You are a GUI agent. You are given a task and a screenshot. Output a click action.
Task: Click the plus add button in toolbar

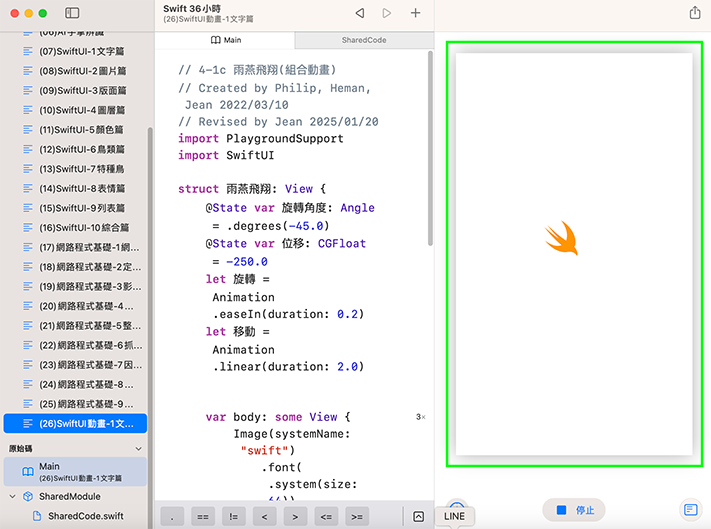(416, 13)
